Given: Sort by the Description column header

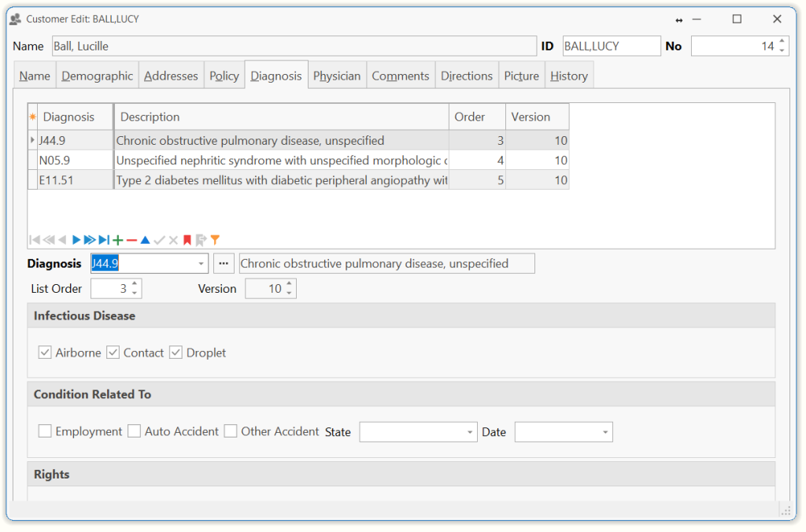Looking at the screenshot, I should [x=281, y=116].
